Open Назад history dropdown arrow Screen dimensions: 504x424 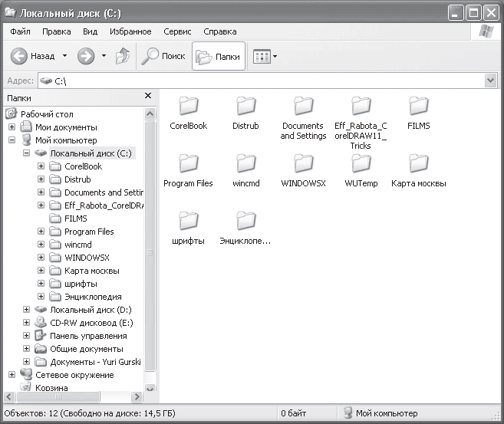pyautogui.click(x=64, y=56)
